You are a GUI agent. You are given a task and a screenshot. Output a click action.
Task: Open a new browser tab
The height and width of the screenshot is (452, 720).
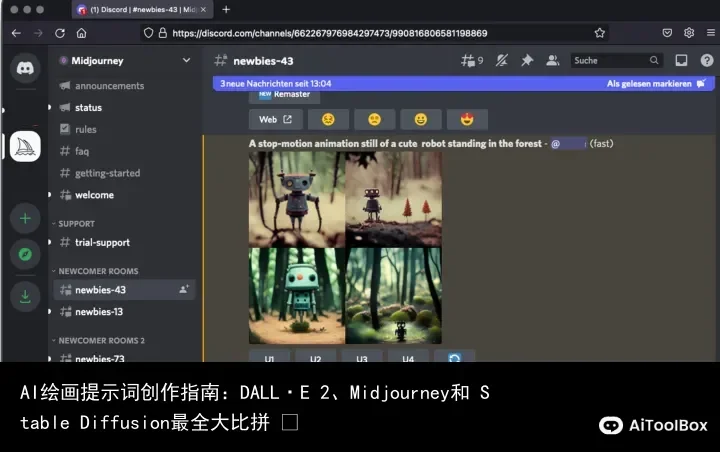point(226,10)
